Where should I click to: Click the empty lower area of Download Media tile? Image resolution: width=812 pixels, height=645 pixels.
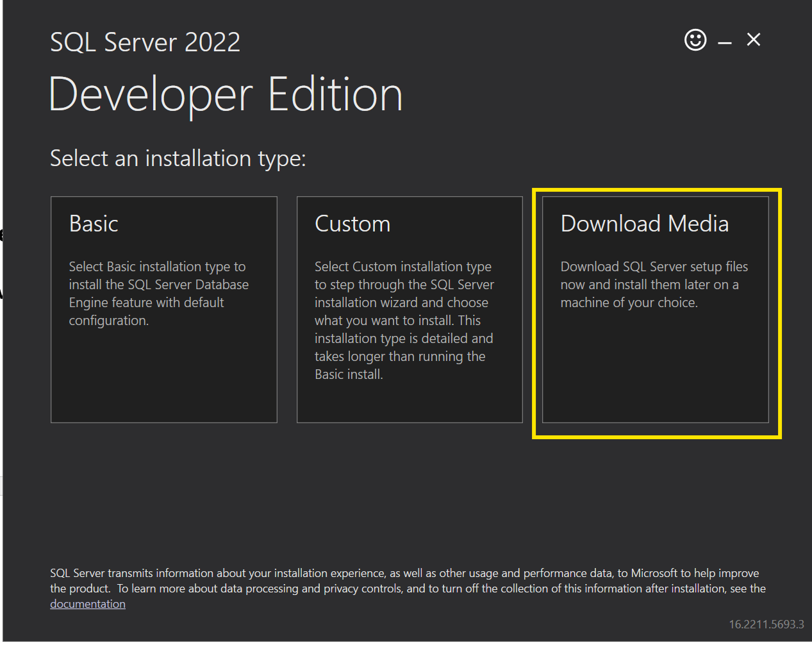coord(655,372)
